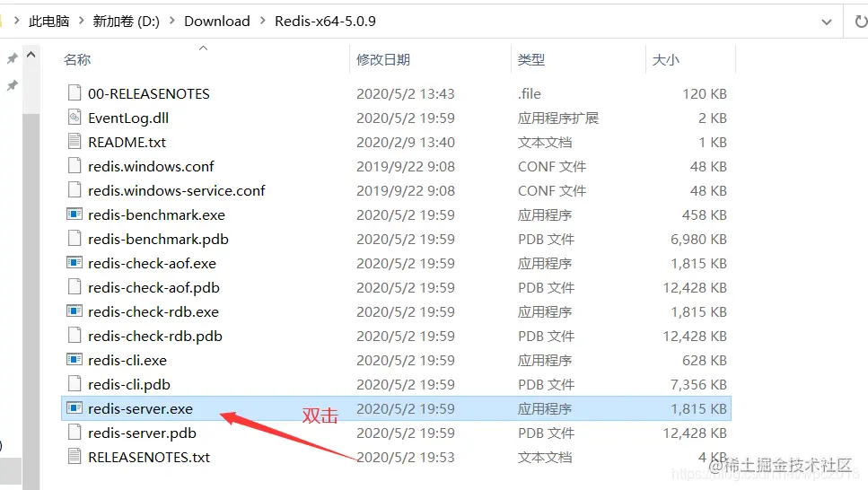The width and height of the screenshot is (868, 490).
Task: Select the file named 00-RELEASENOTES
Action: click(149, 93)
